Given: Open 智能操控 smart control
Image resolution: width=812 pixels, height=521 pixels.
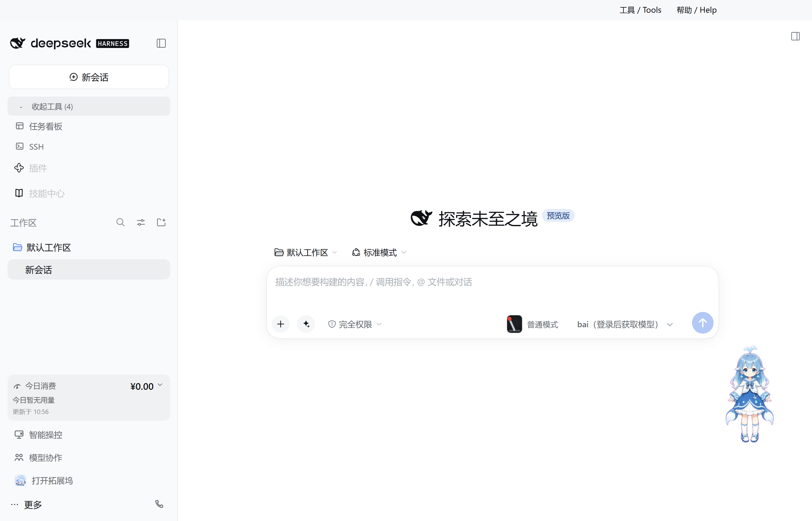Looking at the screenshot, I should coord(46,435).
